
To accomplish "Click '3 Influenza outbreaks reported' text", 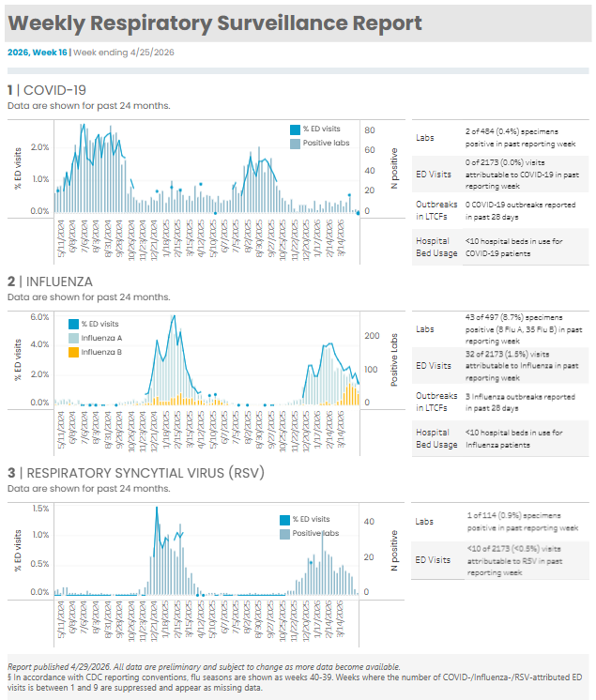I will [520, 397].
